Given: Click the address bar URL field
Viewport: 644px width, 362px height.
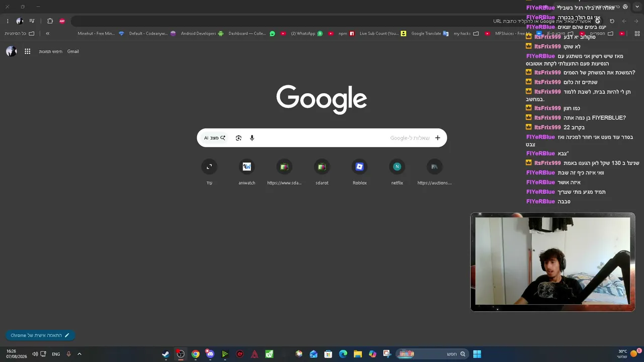Looking at the screenshot, I should coord(337,21).
